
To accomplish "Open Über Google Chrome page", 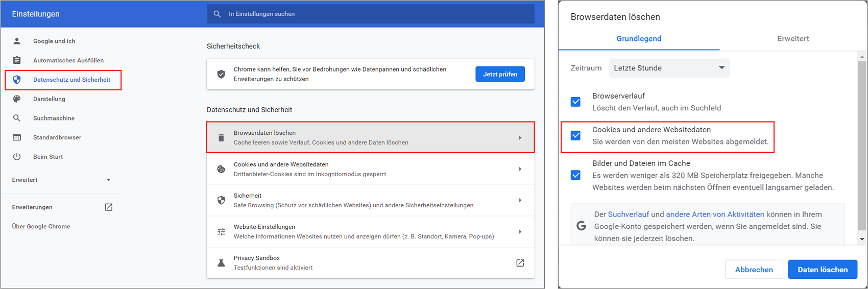I will pyautogui.click(x=41, y=227).
